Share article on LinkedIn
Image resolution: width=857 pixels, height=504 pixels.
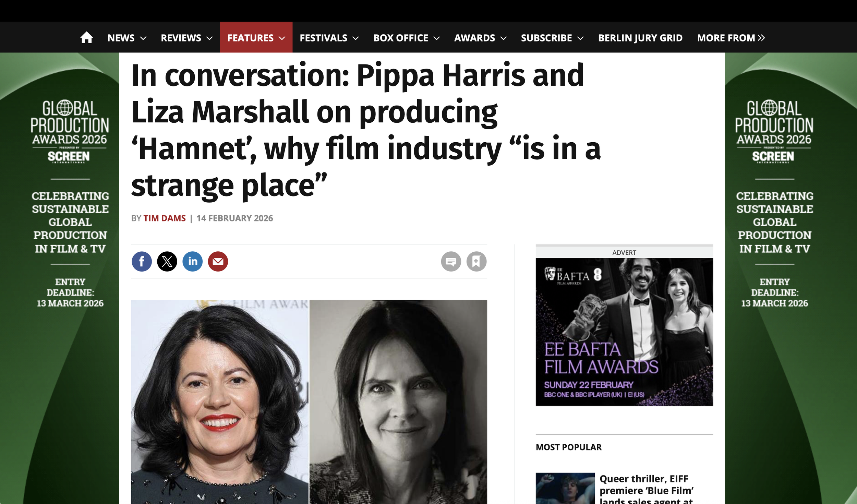192,262
